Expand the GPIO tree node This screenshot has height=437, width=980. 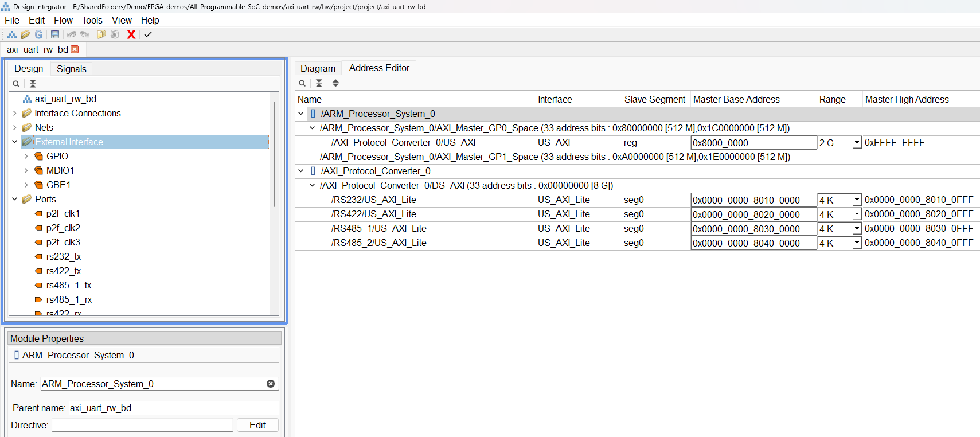coord(26,156)
